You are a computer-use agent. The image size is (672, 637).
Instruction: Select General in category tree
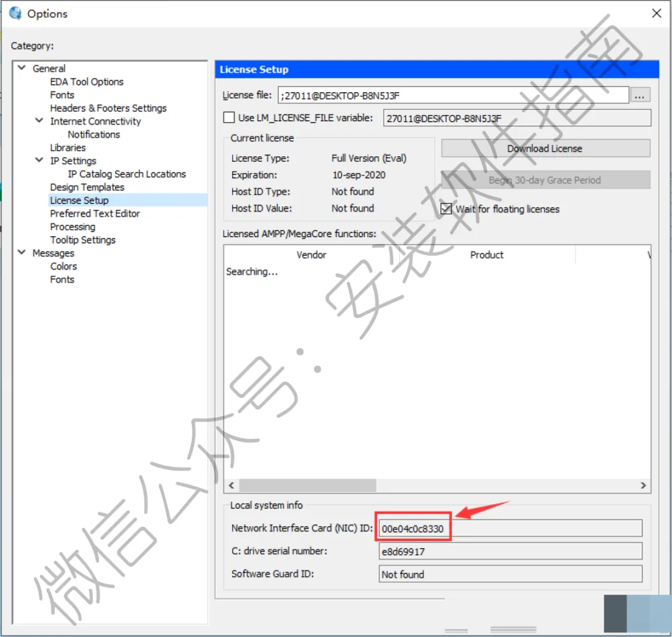(49, 68)
